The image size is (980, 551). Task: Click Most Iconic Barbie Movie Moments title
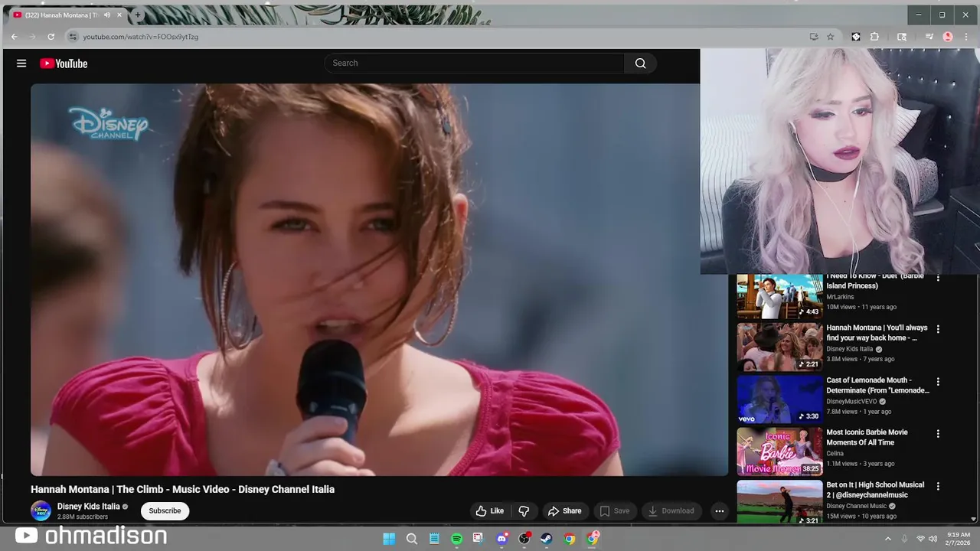867,437
